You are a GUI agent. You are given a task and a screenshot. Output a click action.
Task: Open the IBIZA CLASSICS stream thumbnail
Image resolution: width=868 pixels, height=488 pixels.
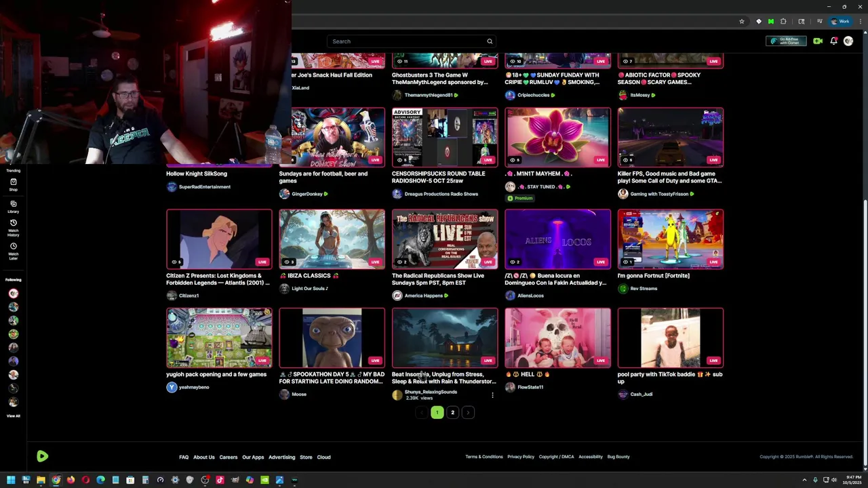(332, 239)
